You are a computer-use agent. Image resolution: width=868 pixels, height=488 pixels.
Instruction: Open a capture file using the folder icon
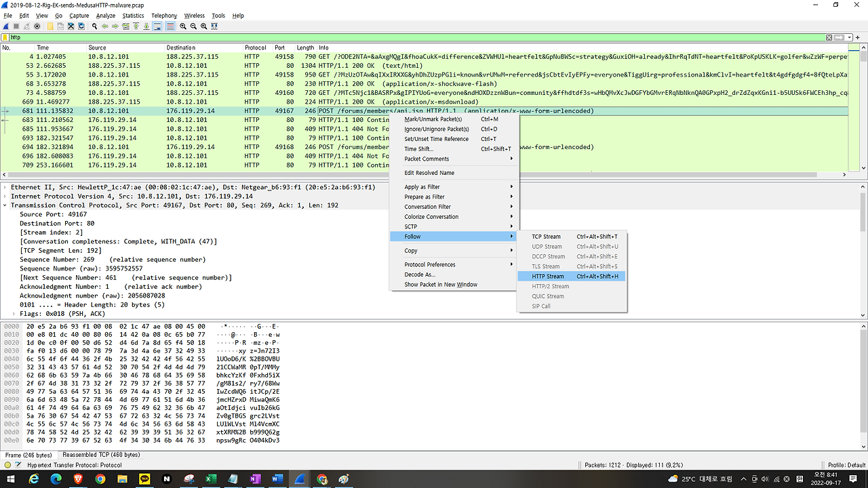coord(50,26)
